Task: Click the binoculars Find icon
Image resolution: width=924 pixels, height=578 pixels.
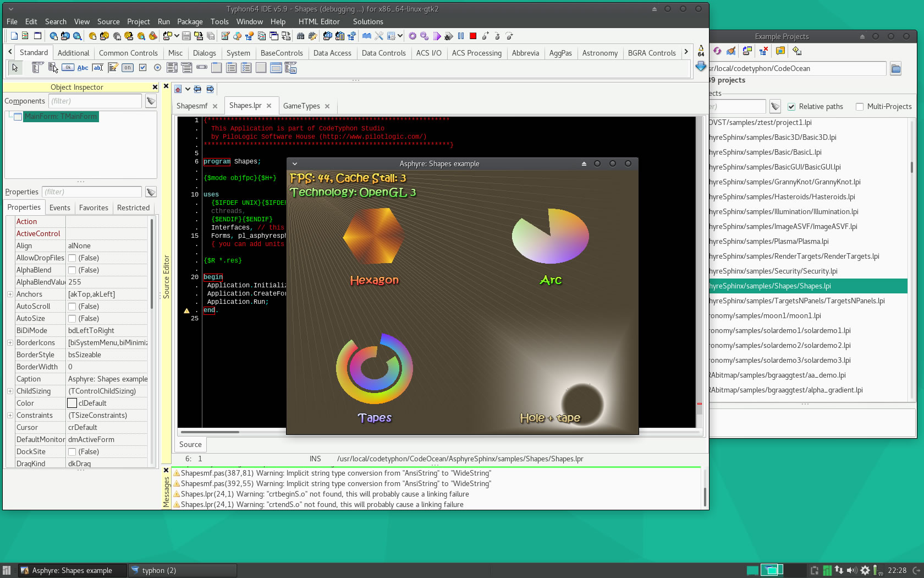Action: pyautogui.click(x=300, y=36)
